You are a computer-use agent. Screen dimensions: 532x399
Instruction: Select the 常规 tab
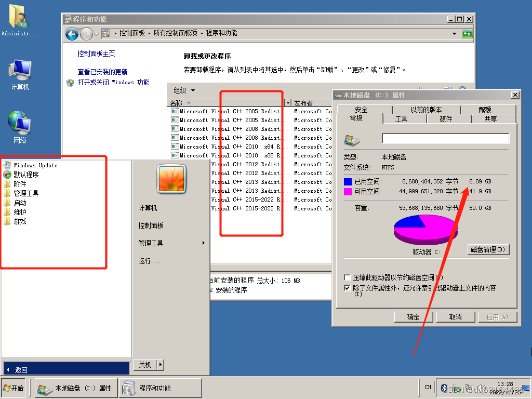(356, 118)
